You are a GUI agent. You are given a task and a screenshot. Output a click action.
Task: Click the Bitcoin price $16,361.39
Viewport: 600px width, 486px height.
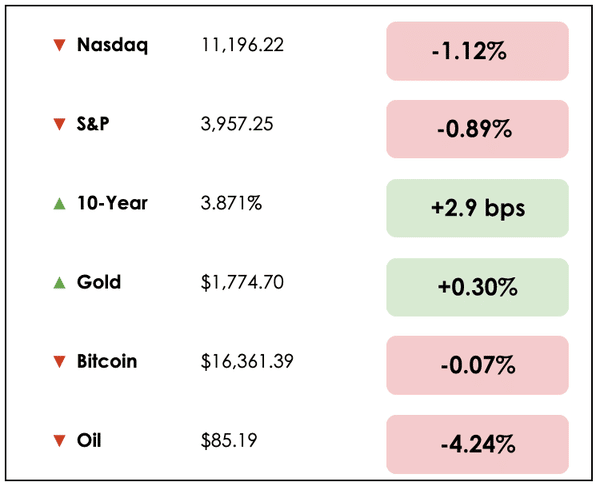point(247,361)
